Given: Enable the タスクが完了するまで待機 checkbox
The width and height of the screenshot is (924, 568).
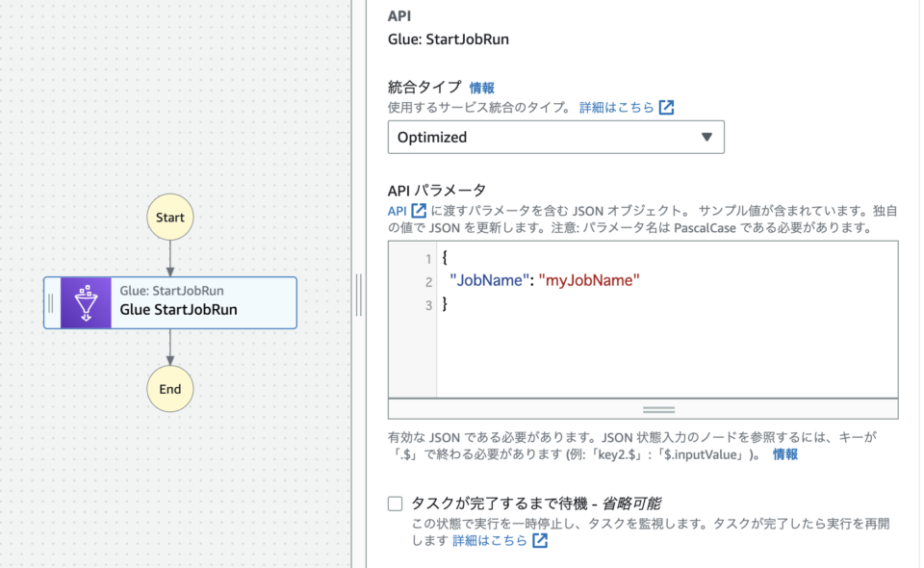Looking at the screenshot, I should coord(394,502).
